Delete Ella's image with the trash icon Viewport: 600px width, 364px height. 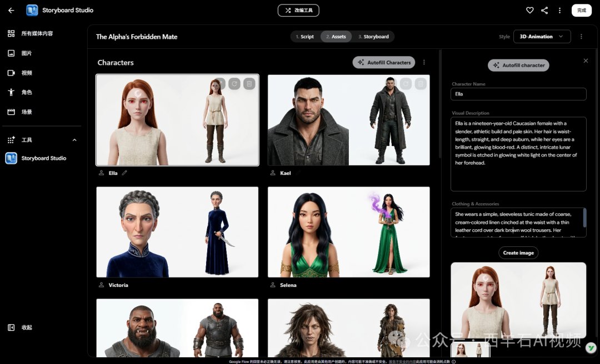[x=249, y=84]
